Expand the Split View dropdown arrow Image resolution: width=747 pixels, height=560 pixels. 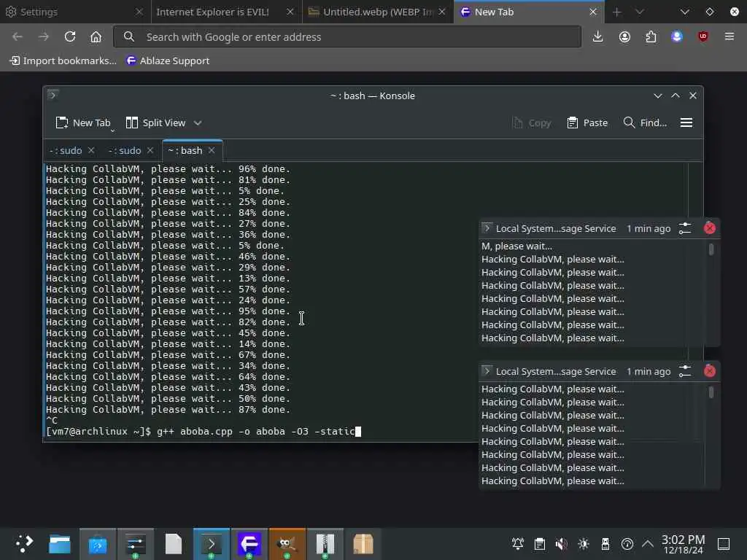198,122
